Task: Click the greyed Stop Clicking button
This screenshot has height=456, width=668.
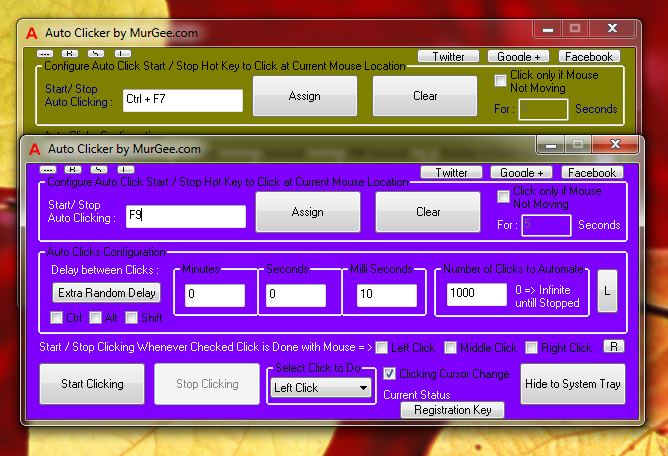Action: (x=207, y=384)
